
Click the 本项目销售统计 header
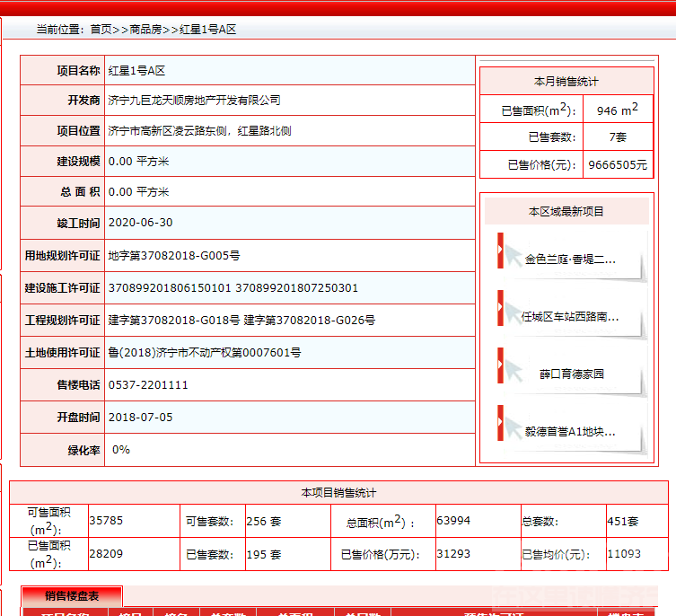338,493
